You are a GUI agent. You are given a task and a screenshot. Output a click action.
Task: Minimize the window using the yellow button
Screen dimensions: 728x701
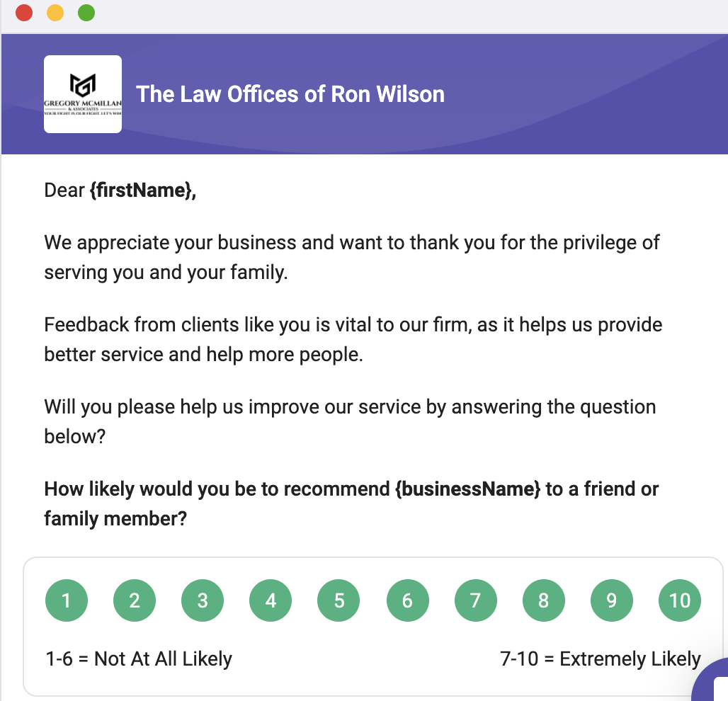pyautogui.click(x=55, y=13)
